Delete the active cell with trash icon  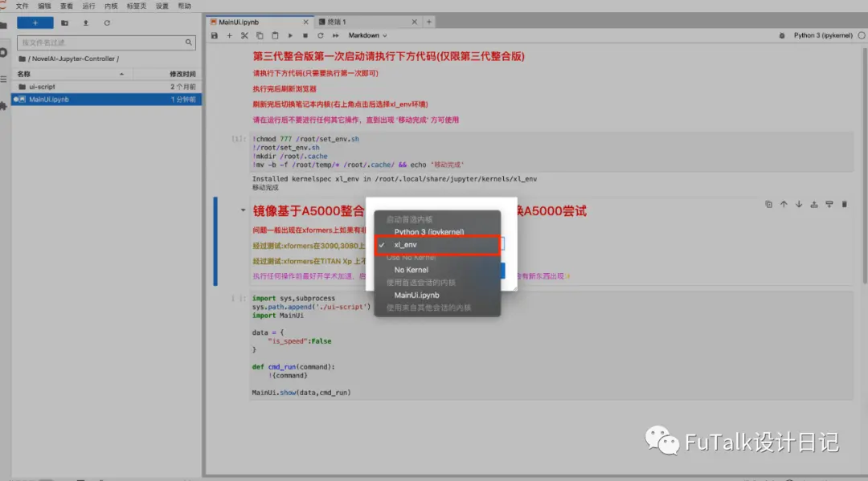coord(844,205)
